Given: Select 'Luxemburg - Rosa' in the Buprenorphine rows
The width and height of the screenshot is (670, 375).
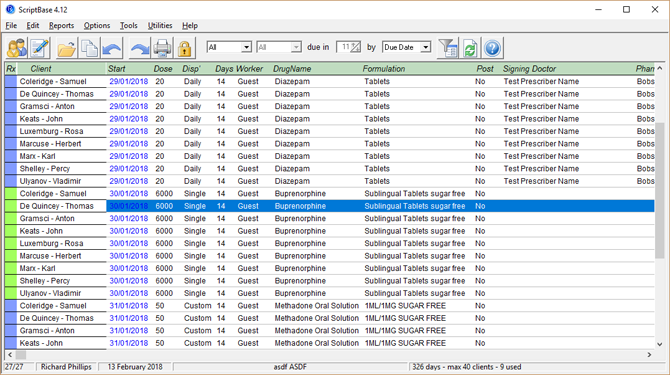Looking at the screenshot, I should [x=51, y=243].
